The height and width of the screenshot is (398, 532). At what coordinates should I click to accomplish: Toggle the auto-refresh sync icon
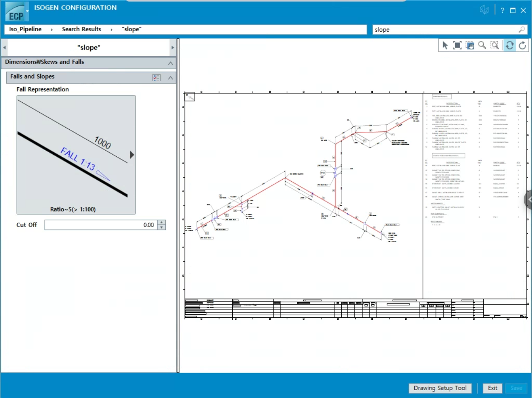(510, 45)
